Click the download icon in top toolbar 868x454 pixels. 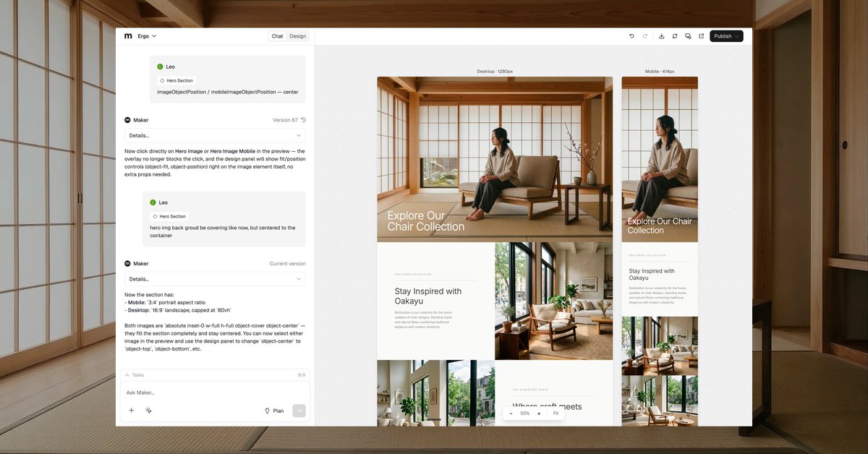click(x=661, y=36)
